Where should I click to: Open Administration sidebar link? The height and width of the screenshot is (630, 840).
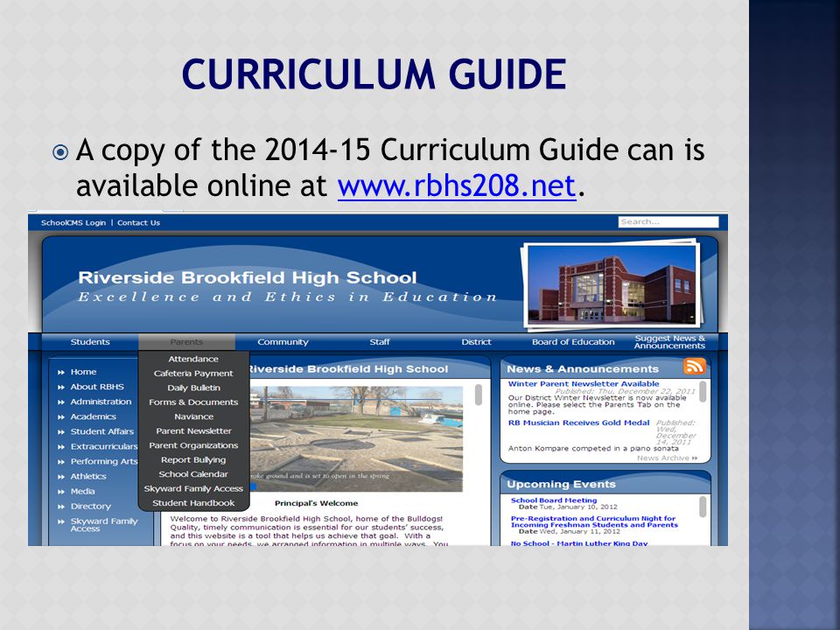[x=101, y=402]
